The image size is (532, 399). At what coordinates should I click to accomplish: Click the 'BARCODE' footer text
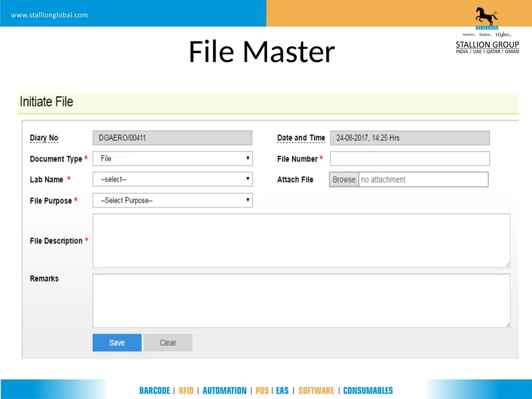154,391
